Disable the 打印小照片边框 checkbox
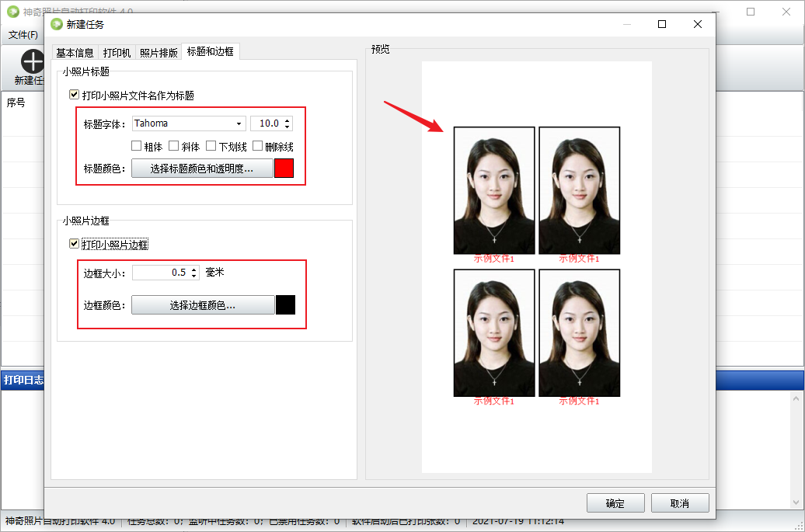 point(75,245)
